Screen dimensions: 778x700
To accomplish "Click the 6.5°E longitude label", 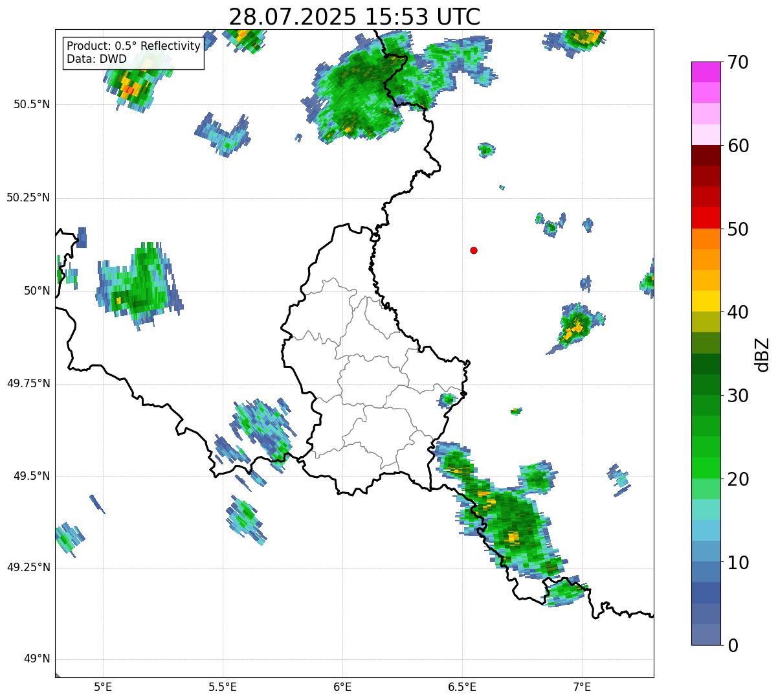I will (x=462, y=686).
